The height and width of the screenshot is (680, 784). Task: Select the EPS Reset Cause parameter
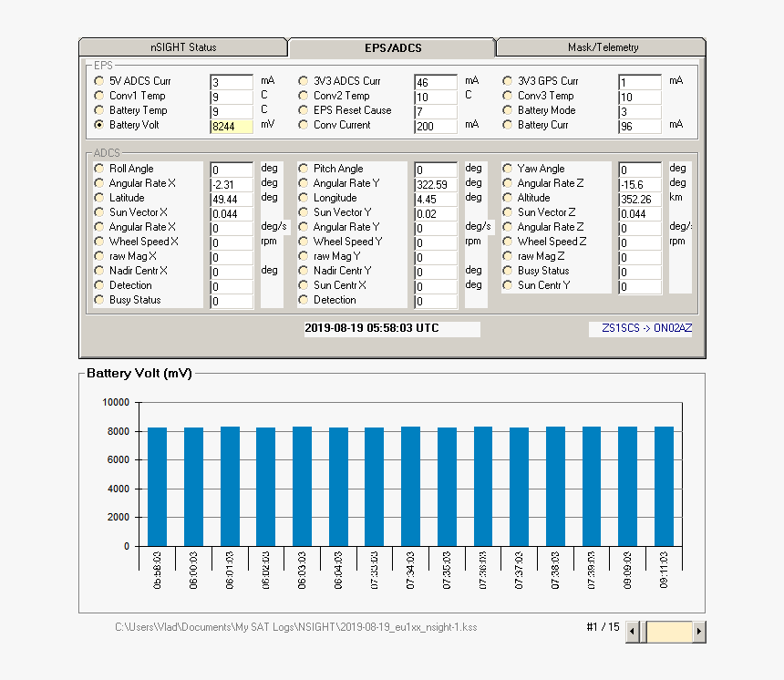click(302, 110)
